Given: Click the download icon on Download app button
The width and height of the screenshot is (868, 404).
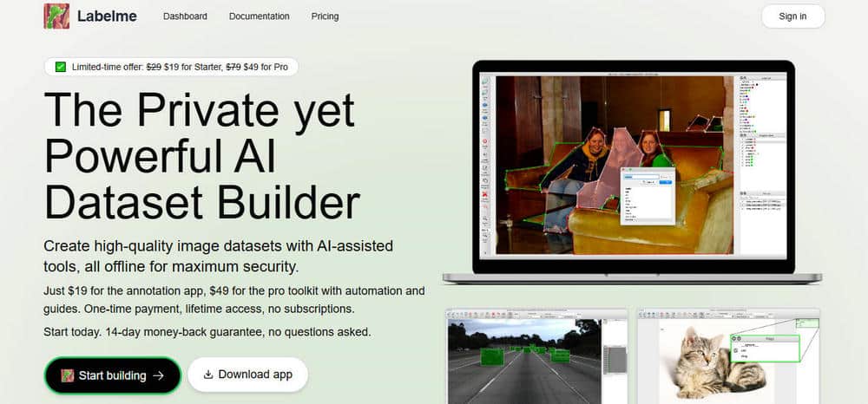Looking at the screenshot, I should click(208, 375).
